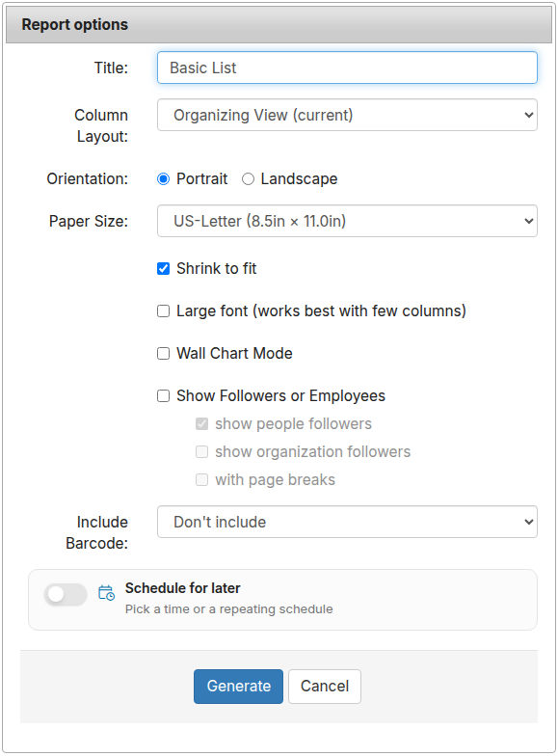The height and width of the screenshot is (756, 558).
Task: Toggle with page breaks checkbox
Action: tap(202, 480)
